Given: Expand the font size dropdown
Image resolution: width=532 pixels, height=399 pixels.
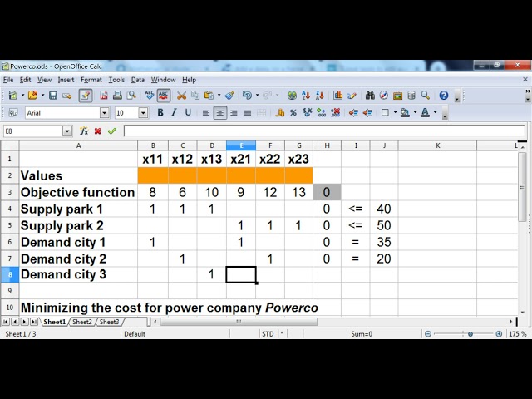Looking at the screenshot, I should pos(143,113).
